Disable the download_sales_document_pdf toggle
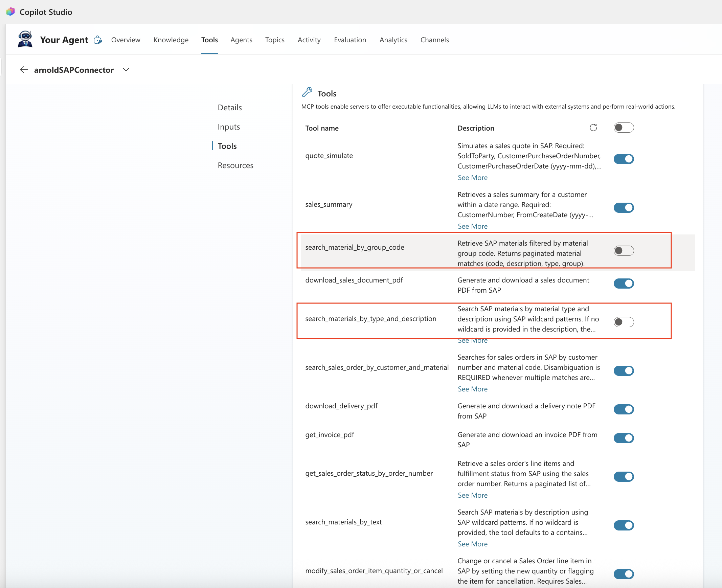The height and width of the screenshot is (588, 722). (x=624, y=284)
